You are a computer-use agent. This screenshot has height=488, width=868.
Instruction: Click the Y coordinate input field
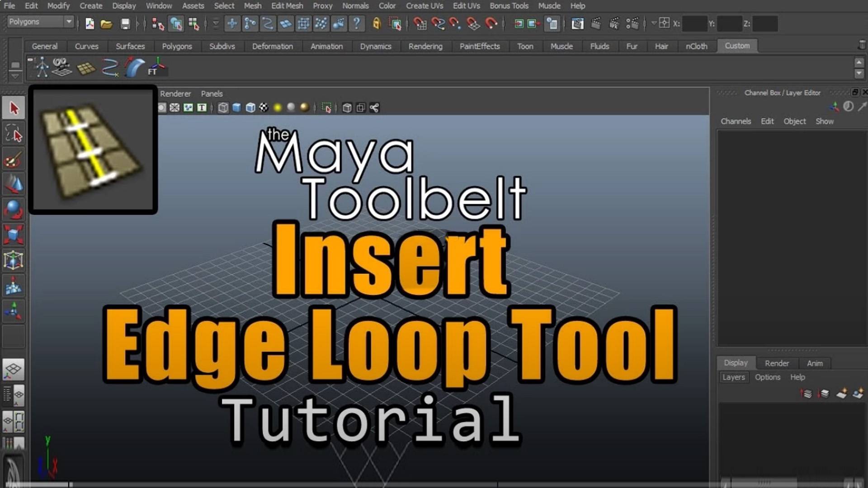(x=730, y=23)
